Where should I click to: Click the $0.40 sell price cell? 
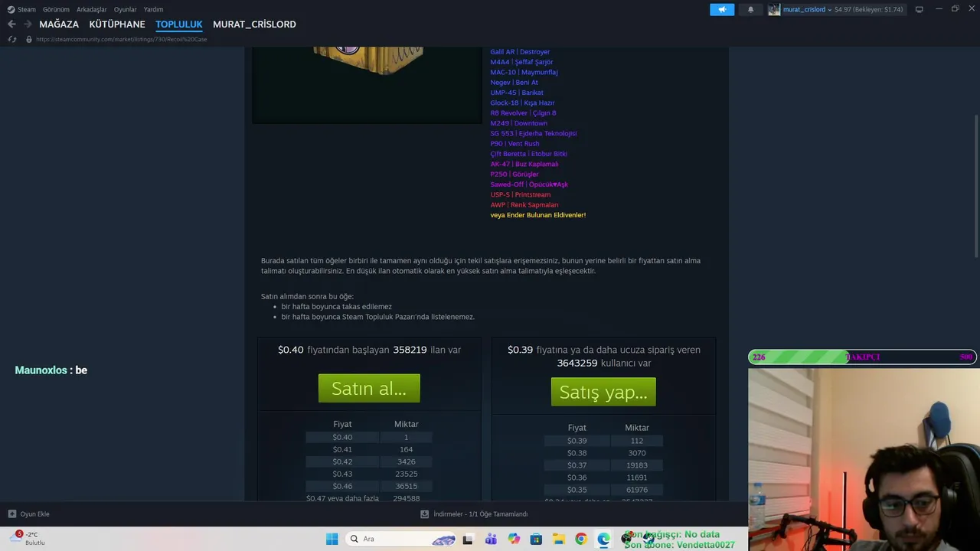[342, 437]
